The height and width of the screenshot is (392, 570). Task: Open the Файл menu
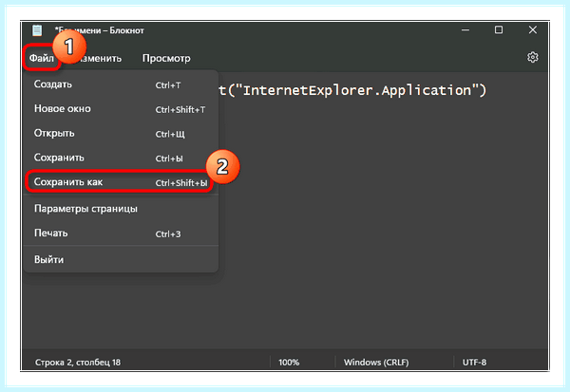(x=42, y=58)
